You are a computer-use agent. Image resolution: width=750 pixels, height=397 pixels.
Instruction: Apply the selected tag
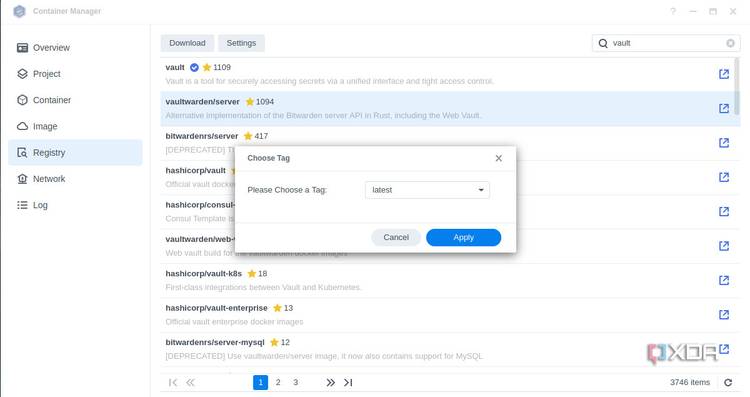[x=463, y=237]
